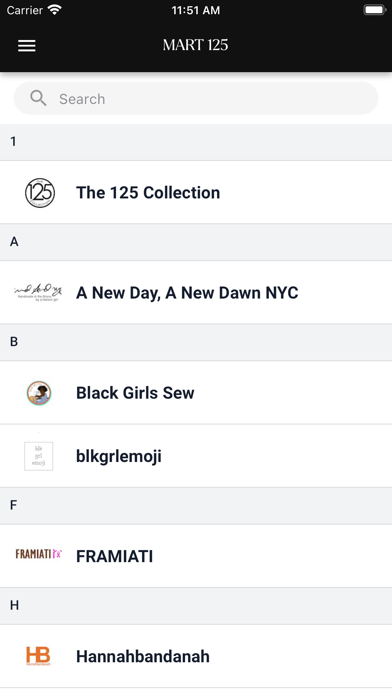Open A New Day, A New Dawn NYC
The image size is (392, 696).
pyautogui.click(x=196, y=293)
